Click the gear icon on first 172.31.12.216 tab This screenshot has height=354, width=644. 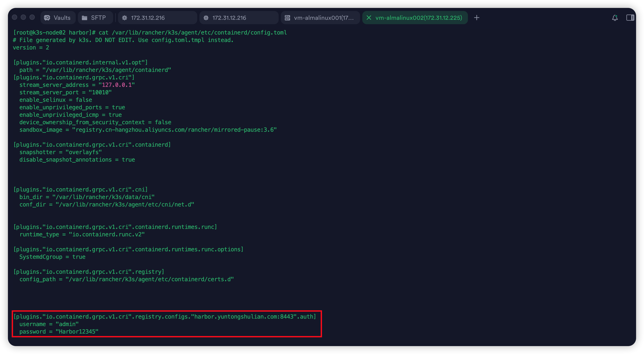click(x=125, y=18)
